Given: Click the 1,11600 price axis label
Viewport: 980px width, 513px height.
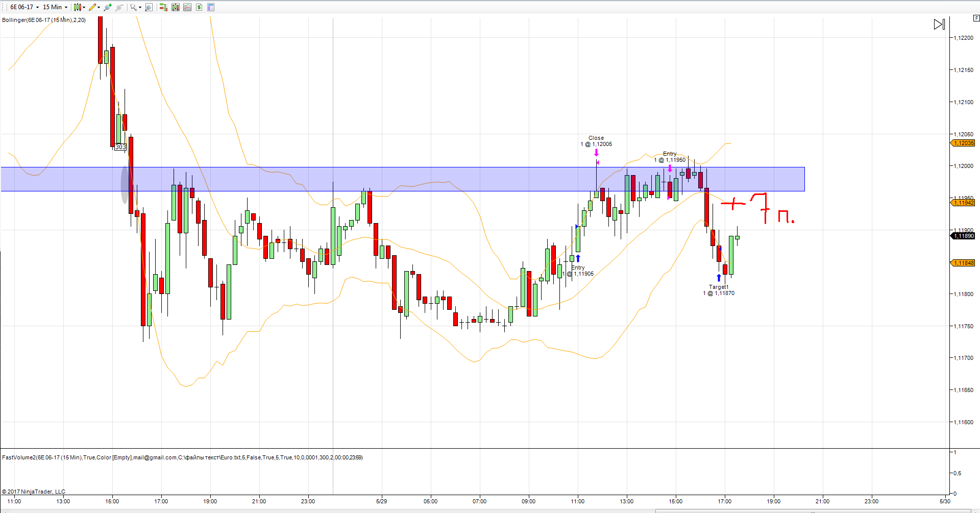Looking at the screenshot, I should point(963,422).
